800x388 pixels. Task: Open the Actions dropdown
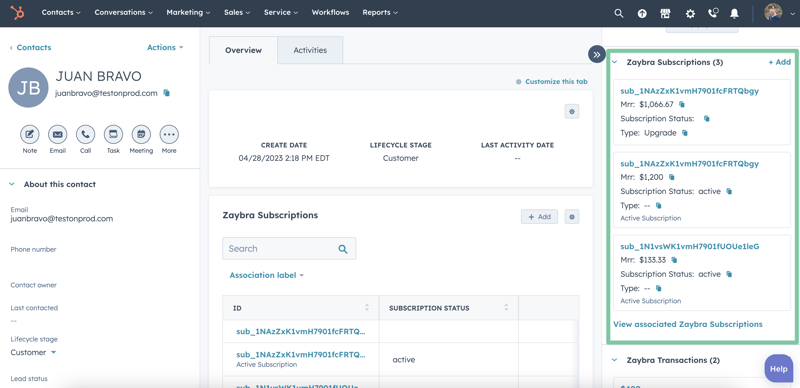click(x=165, y=47)
